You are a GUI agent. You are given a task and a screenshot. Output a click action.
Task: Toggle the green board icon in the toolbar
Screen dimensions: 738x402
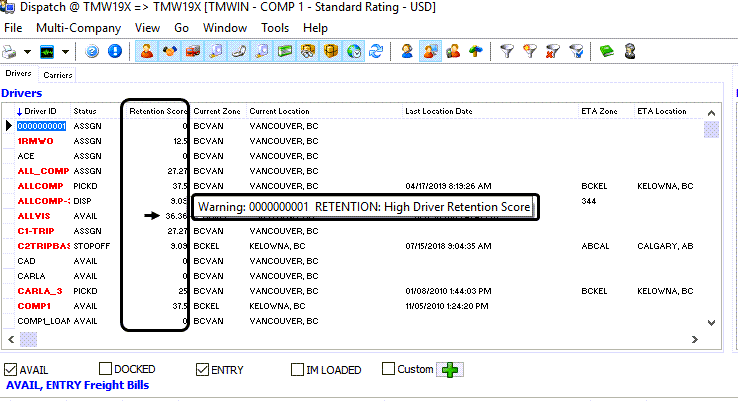(x=285, y=51)
